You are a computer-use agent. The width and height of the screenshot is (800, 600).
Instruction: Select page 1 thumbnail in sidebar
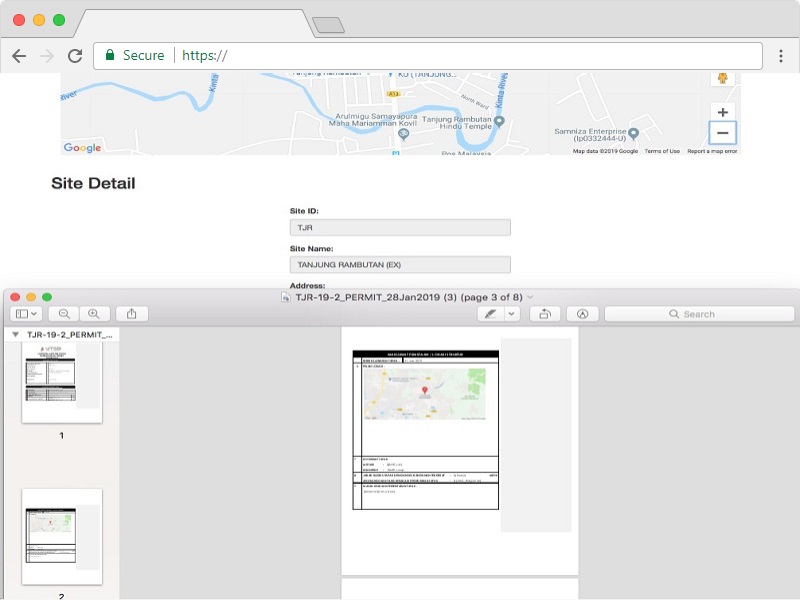tap(62, 380)
